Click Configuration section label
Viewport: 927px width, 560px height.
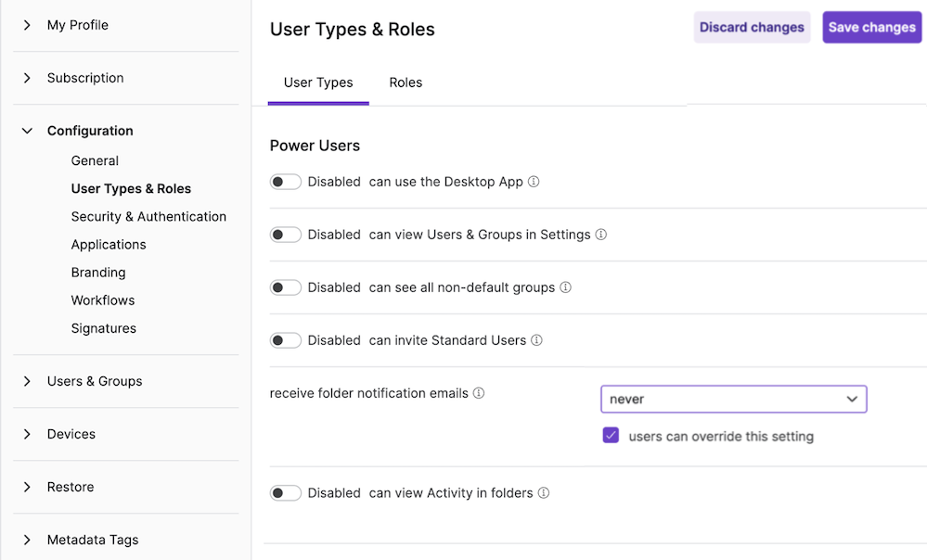point(90,131)
